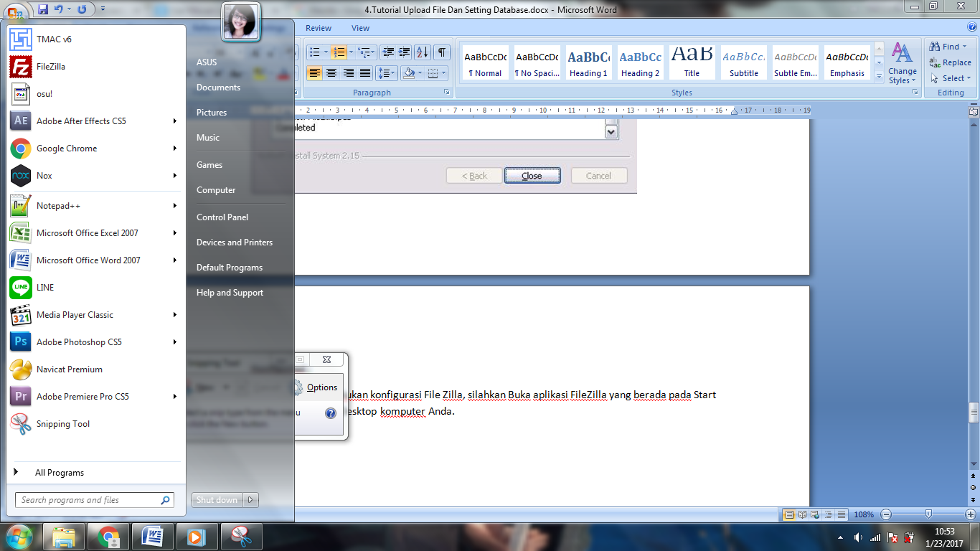The height and width of the screenshot is (551, 980).
Task: Open the Line Spacing dropdown
Action: coord(387,73)
